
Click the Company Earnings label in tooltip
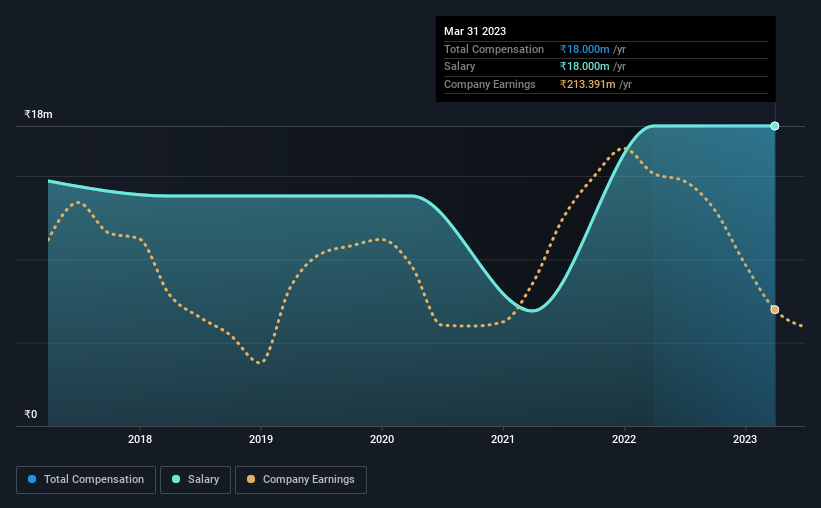pos(490,84)
